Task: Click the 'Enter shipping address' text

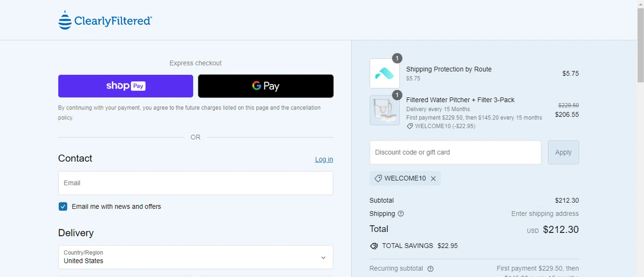Action: coord(545,213)
